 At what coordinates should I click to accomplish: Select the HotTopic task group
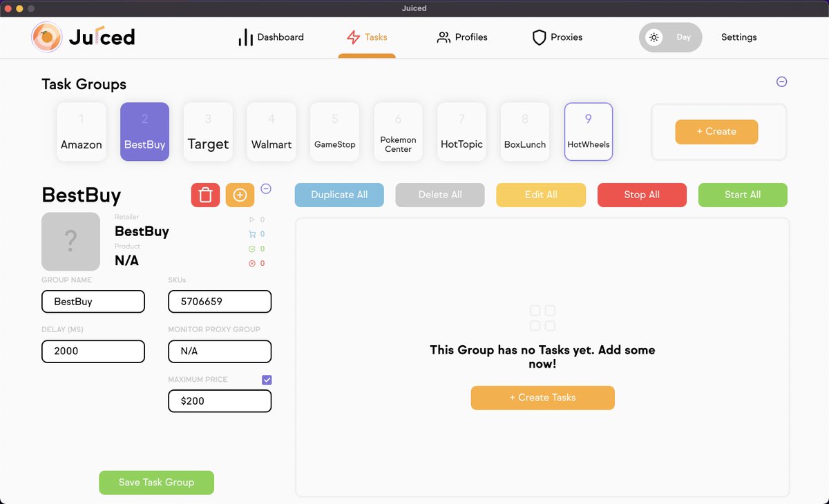pyautogui.click(x=461, y=132)
